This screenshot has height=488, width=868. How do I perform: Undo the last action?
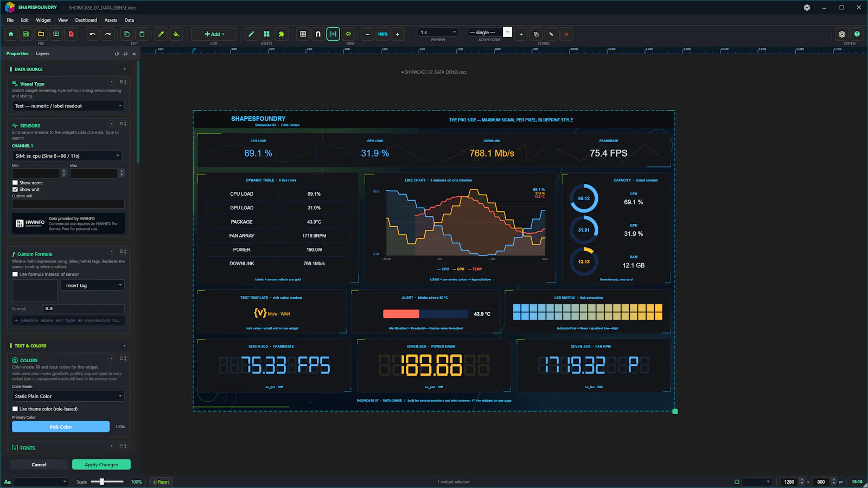[x=93, y=34]
